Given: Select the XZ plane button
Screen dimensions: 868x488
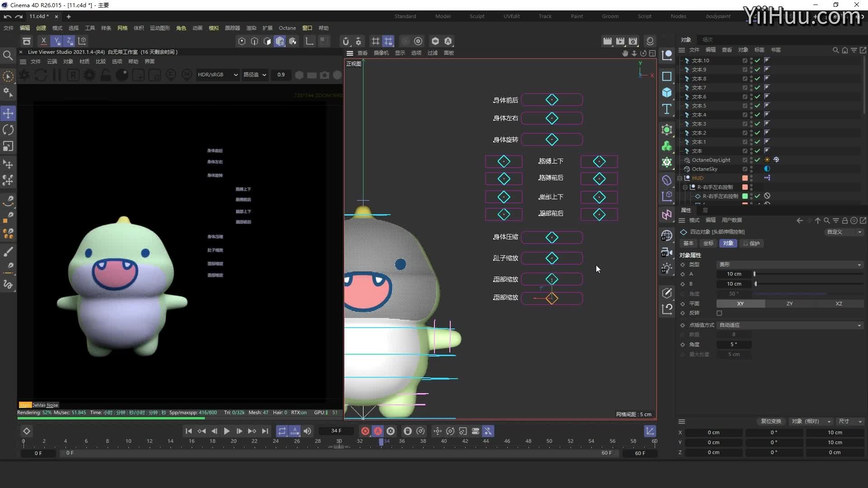Looking at the screenshot, I should (x=839, y=304).
